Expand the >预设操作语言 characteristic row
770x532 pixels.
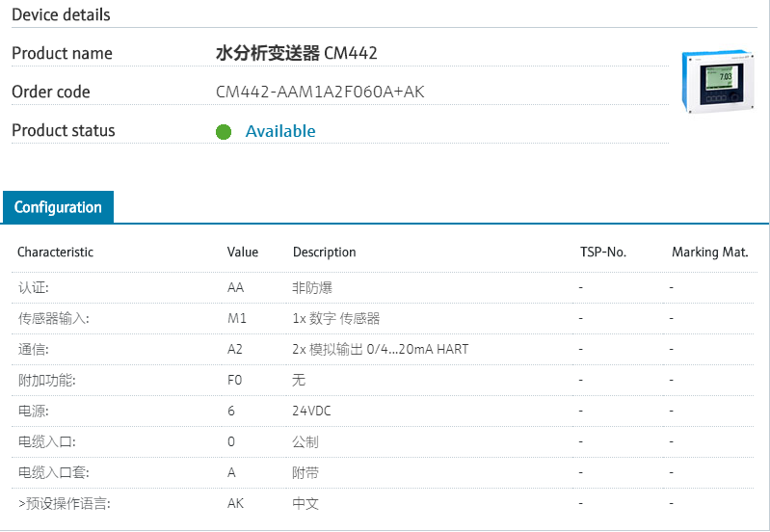point(64,503)
